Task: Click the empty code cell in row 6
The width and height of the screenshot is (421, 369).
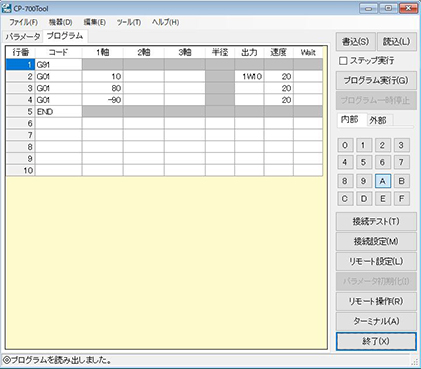Action: tap(58, 123)
